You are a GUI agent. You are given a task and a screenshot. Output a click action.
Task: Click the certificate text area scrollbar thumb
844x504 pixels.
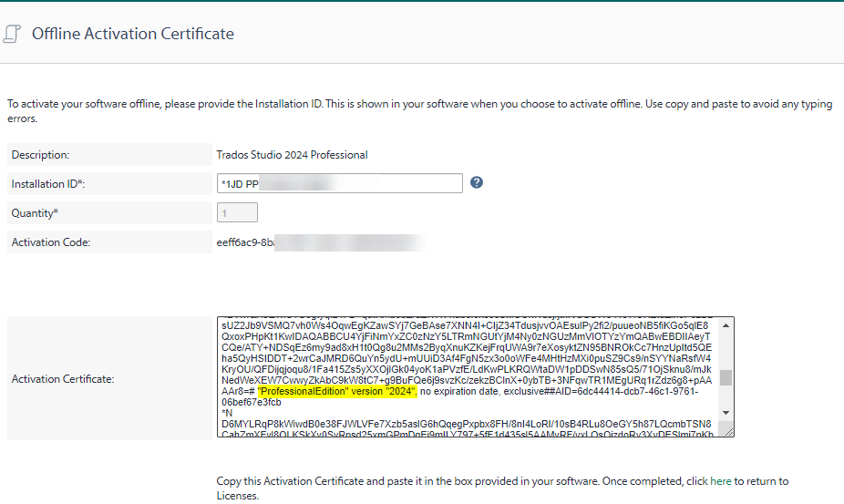point(726,377)
